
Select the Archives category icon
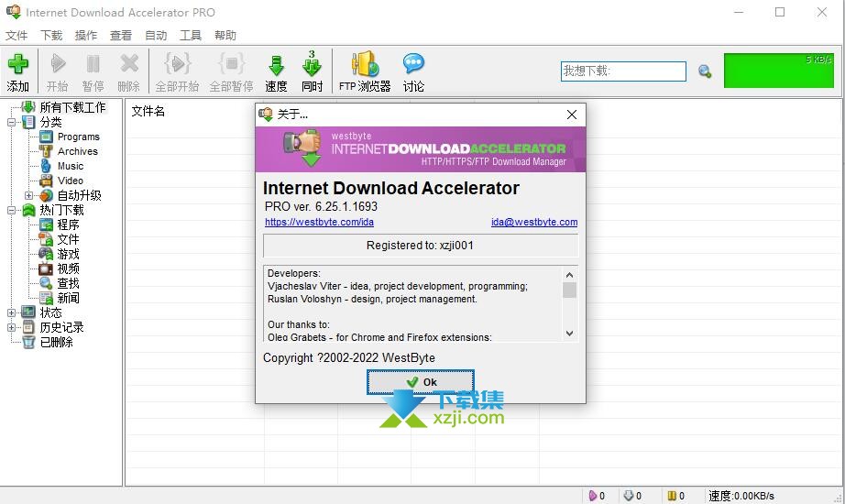[47, 151]
